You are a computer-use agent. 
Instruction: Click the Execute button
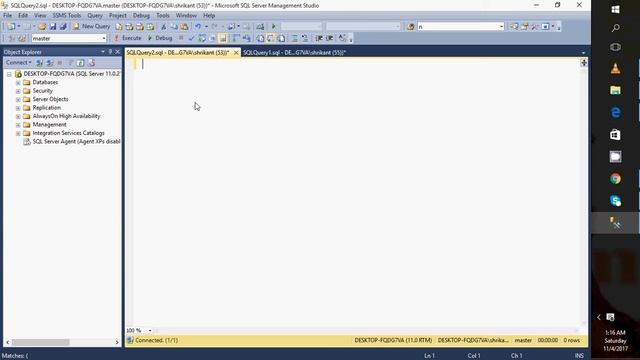(127, 38)
